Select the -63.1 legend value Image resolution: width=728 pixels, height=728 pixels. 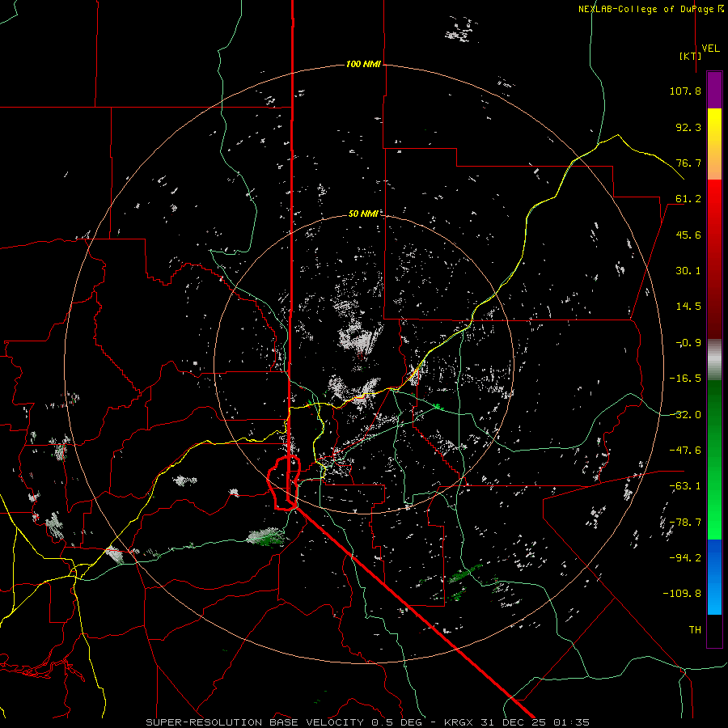tap(685, 486)
